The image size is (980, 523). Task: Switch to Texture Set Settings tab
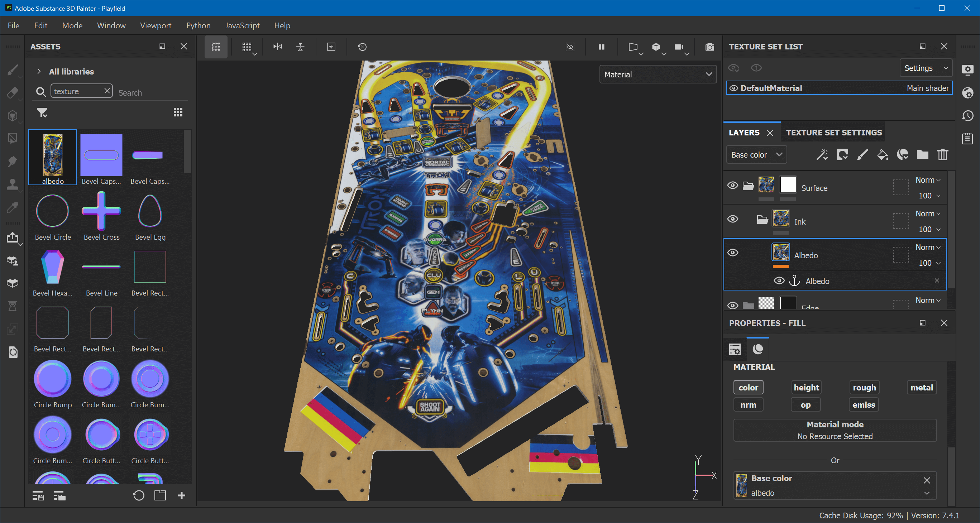tap(834, 133)
